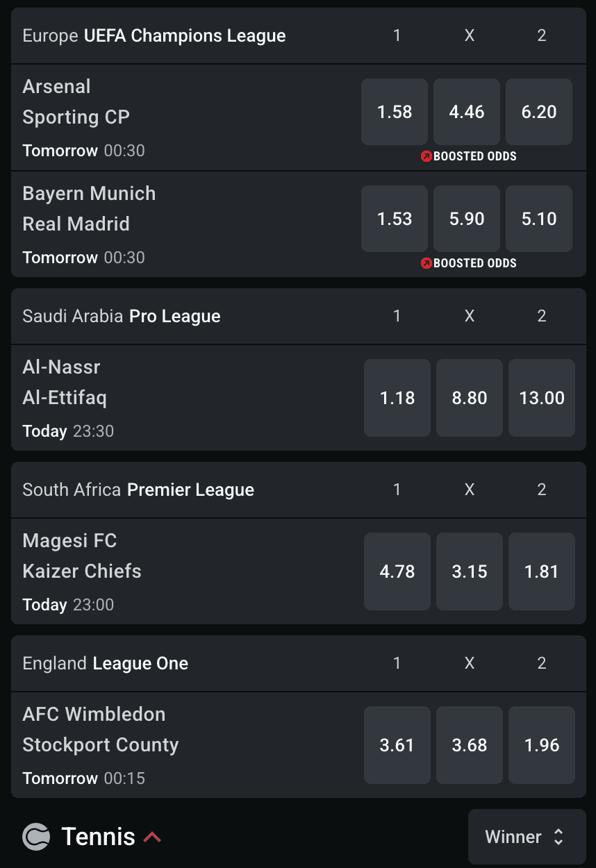This screenshot has width=596, height=868.
Task: Open the Bayern Munich vs Real Madrid match
Action: point(89,209)
